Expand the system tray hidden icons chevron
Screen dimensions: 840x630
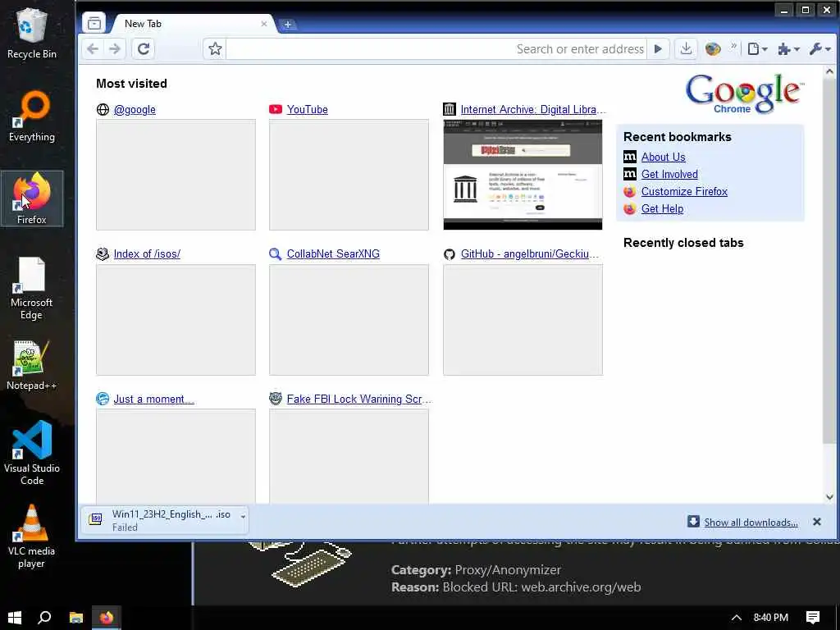(737, 618)
